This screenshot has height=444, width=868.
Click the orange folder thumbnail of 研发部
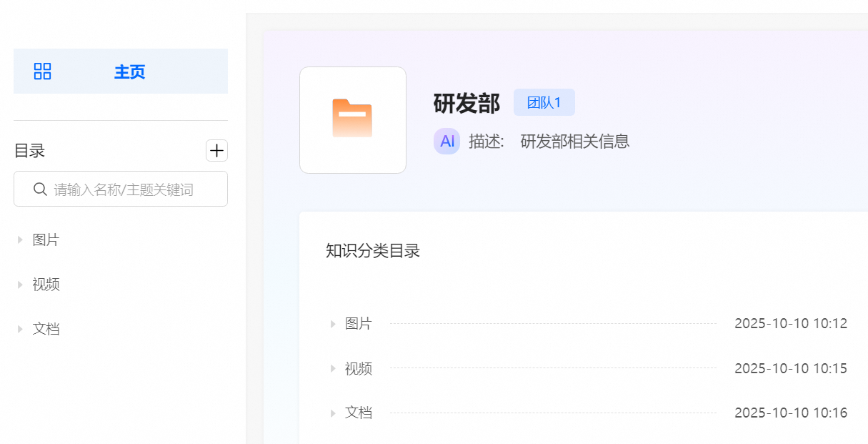tap(353, 120)
